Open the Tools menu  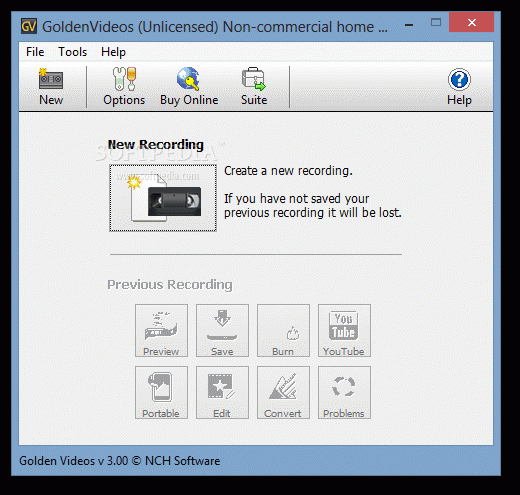click(x=72, y=52)
